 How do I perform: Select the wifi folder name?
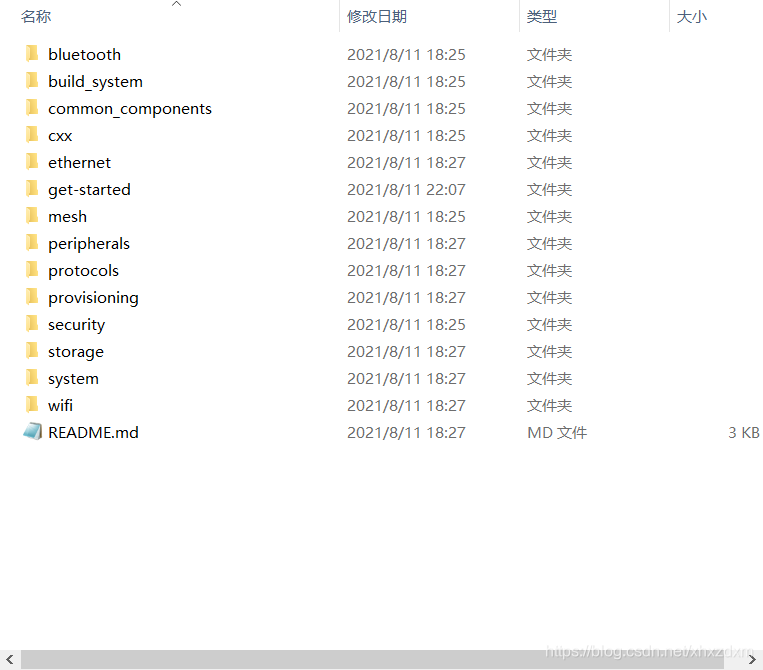(x=60, y=405)
